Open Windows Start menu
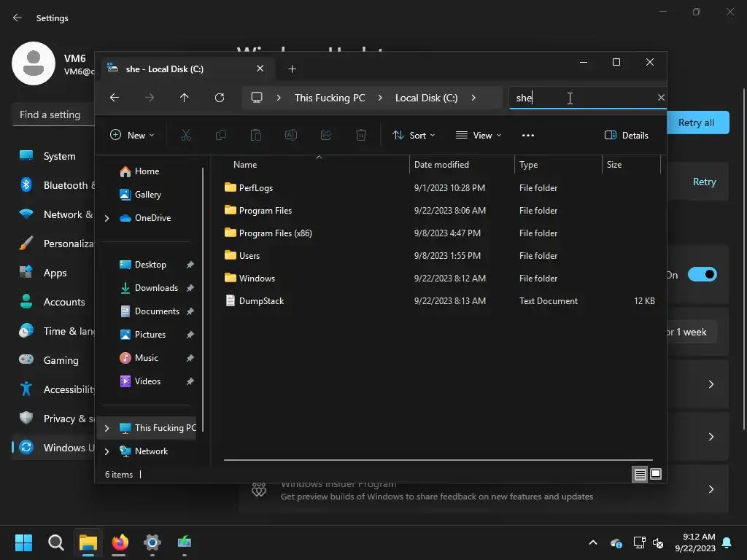 pyautogui.click(x=23, y=542)
